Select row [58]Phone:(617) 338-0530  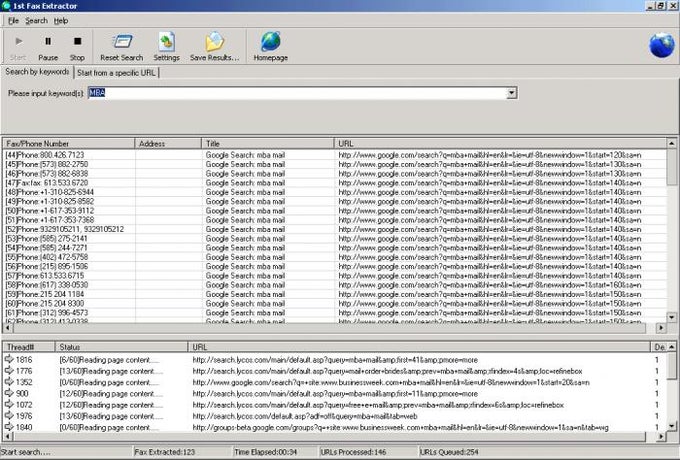point(335,285)
